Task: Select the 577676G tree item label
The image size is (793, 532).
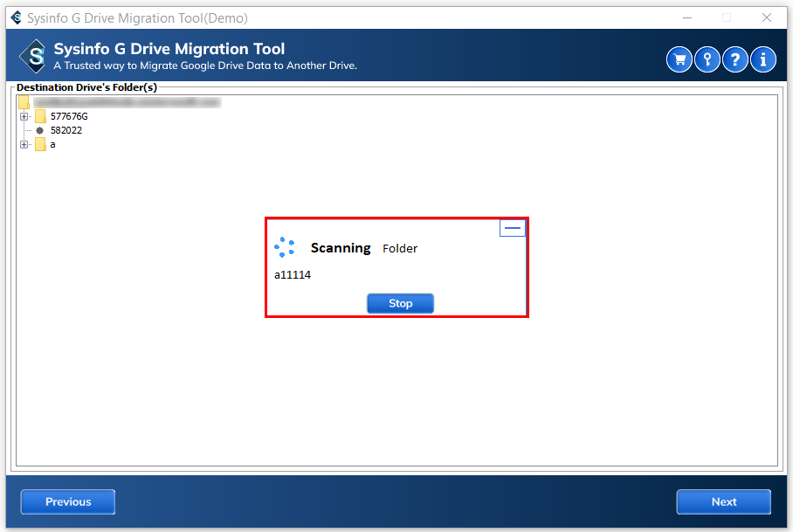Action: (x=69, y=116)
